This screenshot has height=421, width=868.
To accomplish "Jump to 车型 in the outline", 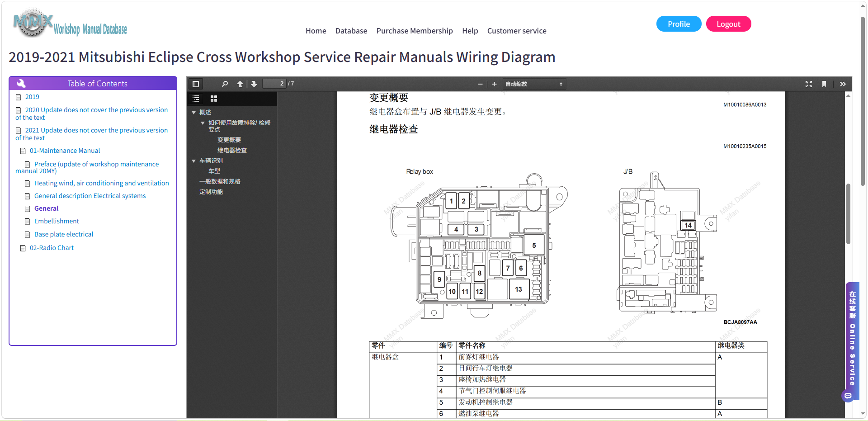I will [x=214, y=171].
